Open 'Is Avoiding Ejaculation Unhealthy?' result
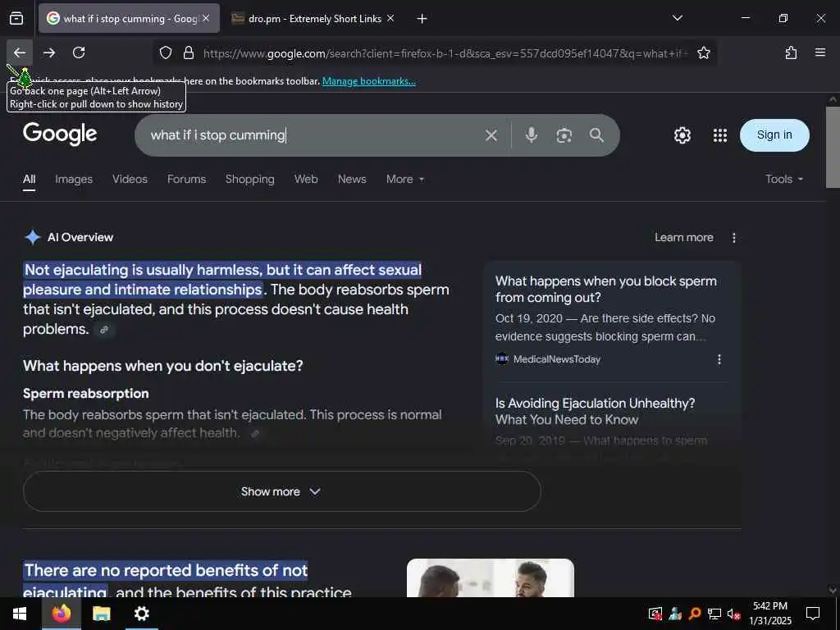Screen dimensions: 840x630 (x=595, y=412)
